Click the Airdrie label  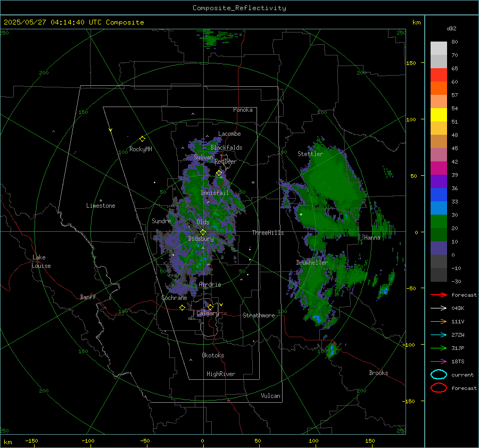coord(210,284)
